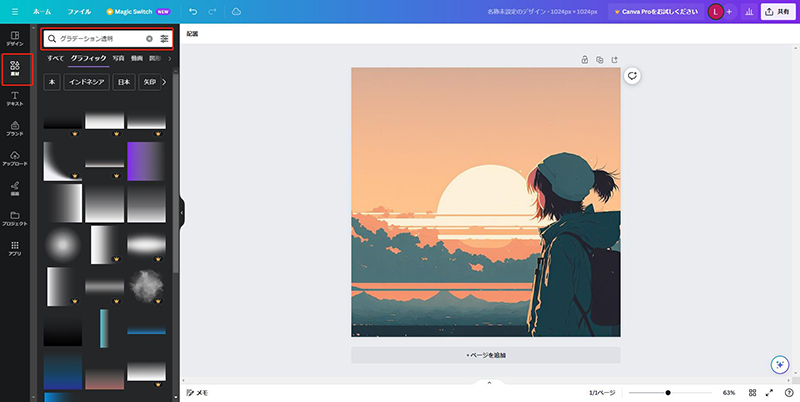Switch to the 写真 tab
Viewport: 800px width, 402px height.
click(x=118, y=58)
